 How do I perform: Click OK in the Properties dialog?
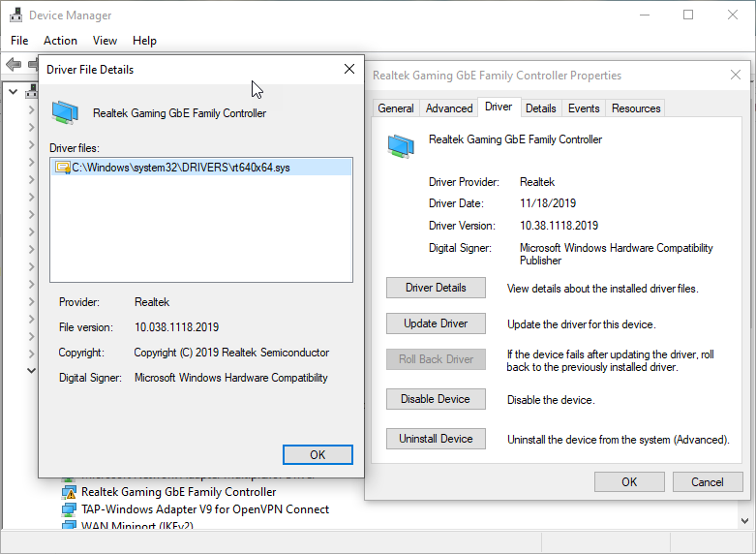click(x=629, y=481)
